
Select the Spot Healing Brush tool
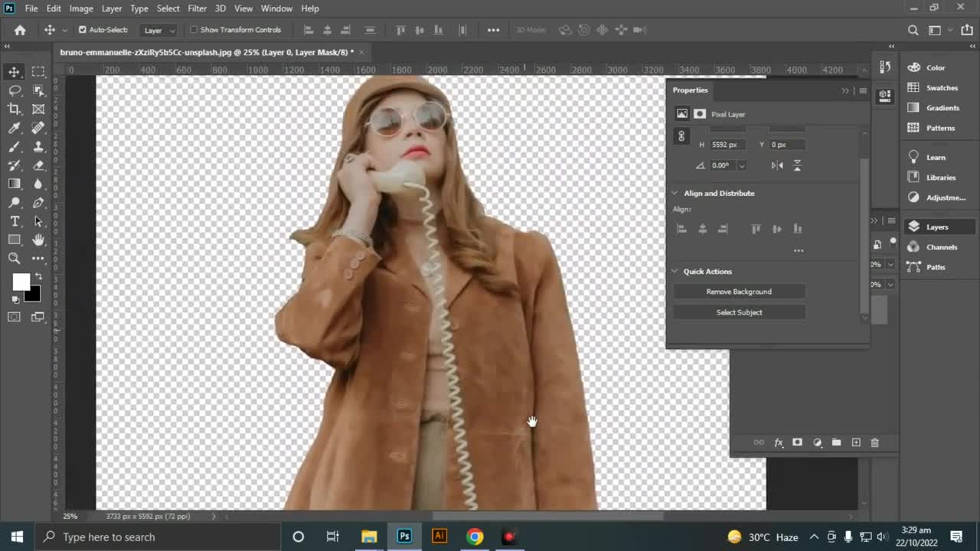pos(38,128)
